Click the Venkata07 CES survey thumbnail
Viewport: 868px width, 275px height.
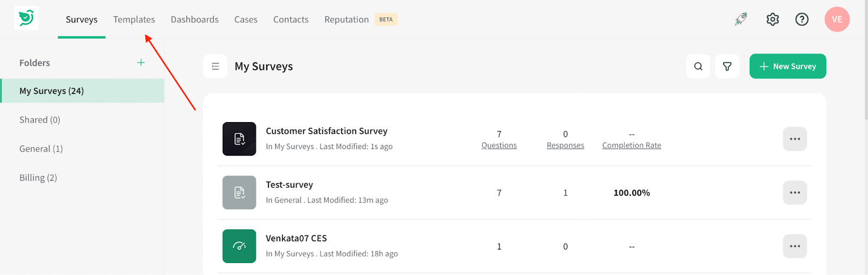239,246
